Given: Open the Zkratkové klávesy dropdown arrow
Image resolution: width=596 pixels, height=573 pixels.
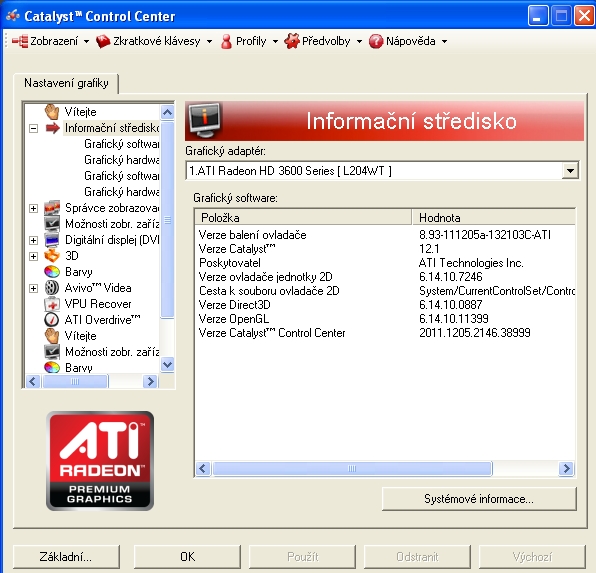Looking at the screenshot, I should (209, 41).
